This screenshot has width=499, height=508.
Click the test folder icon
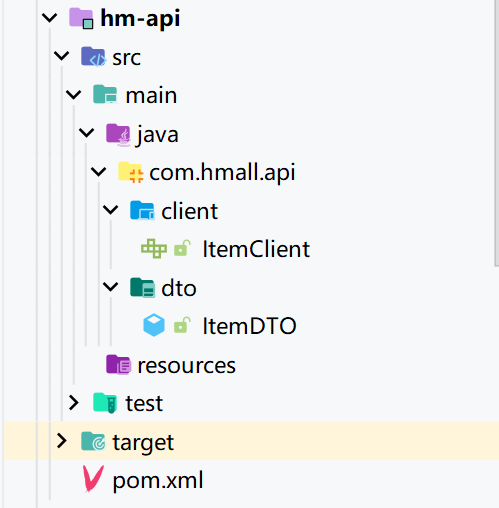[105, 403]
